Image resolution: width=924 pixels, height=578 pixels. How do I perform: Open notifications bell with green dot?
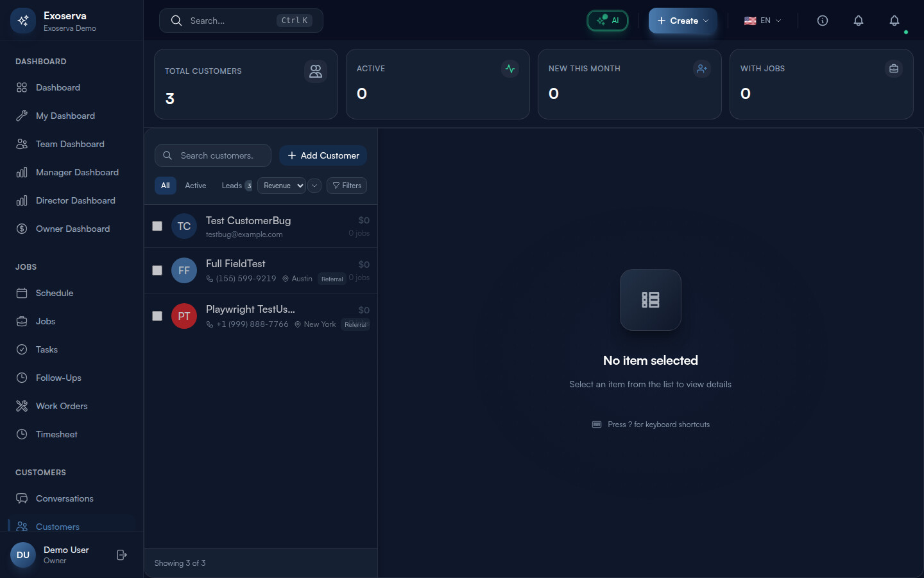click(x=894, y=21)
